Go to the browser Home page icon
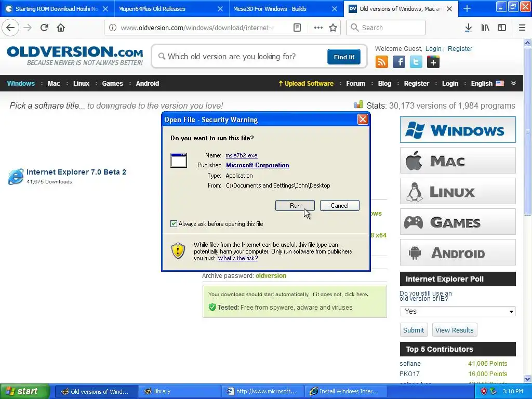The height and width of the screenshot is (399, 532). [61, 28]
